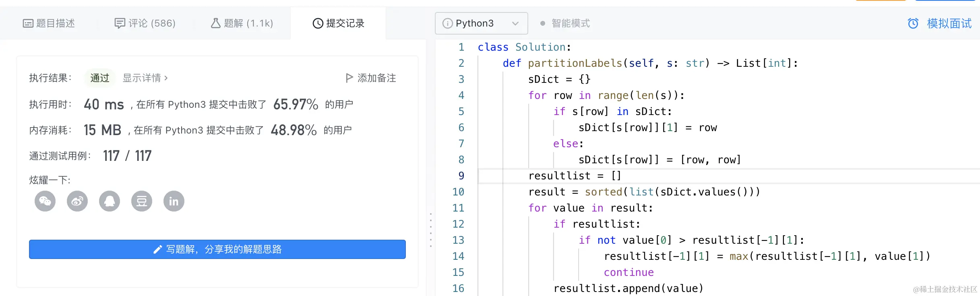The image size is (980, 296).
Task: Share result to QQ
Action: click(110, 201)
